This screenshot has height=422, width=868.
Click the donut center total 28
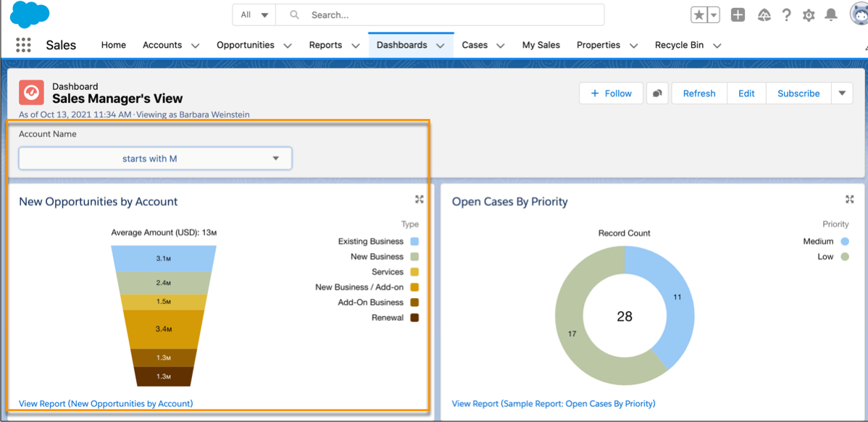625,316
